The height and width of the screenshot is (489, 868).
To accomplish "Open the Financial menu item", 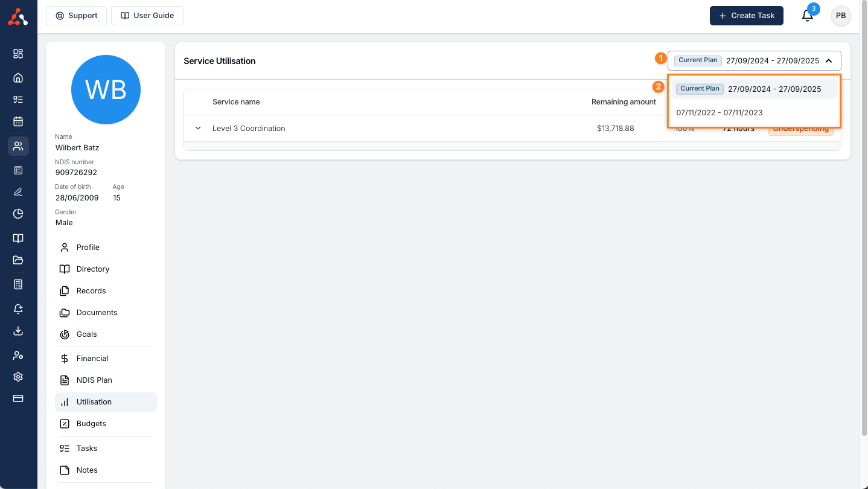I will click(x=92, y=359).
